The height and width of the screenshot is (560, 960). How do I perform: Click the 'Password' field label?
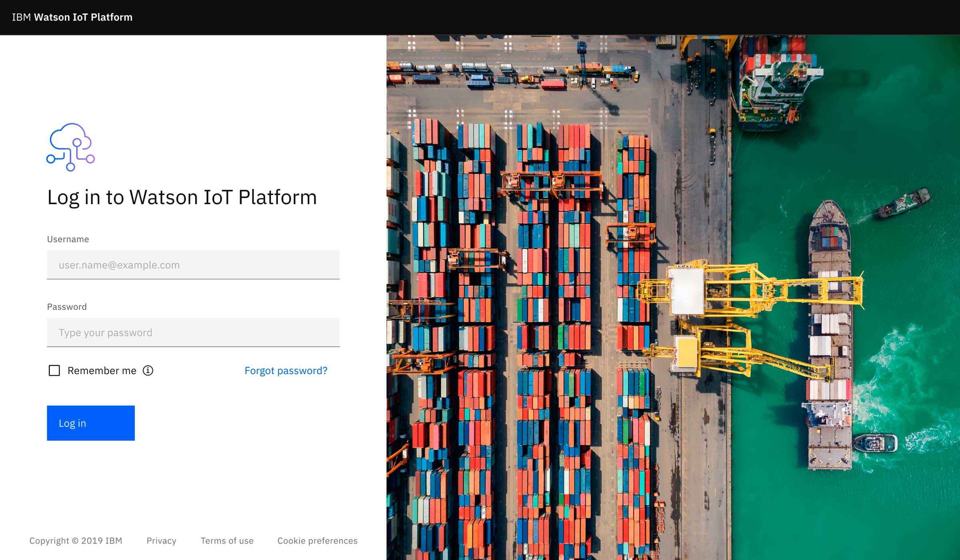(67, 307)
